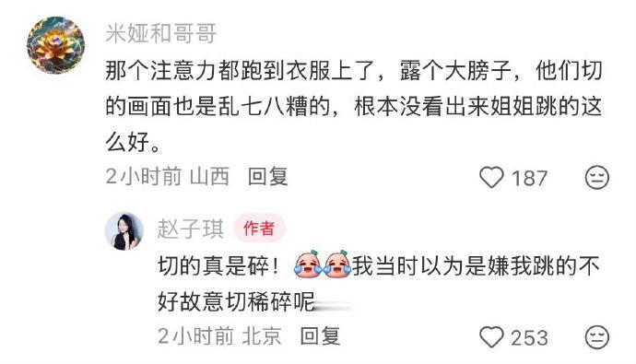Tap the second crying-laughing peach emoji
The height and width of the screenshot is (364, 636).
[x=337, y=264]
